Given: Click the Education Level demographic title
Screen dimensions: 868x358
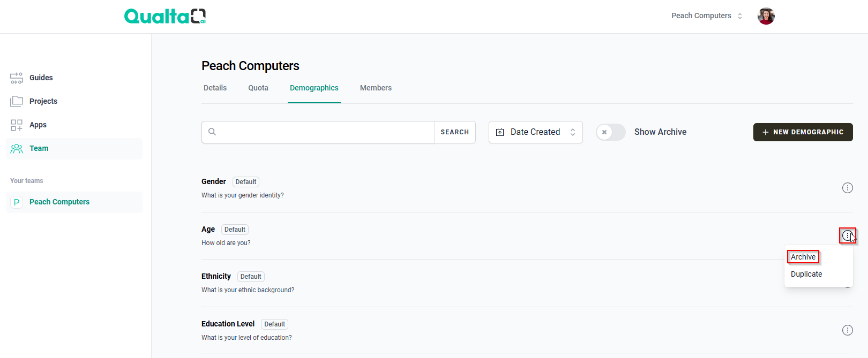Looking at the screenshot, I should [228, 324].
